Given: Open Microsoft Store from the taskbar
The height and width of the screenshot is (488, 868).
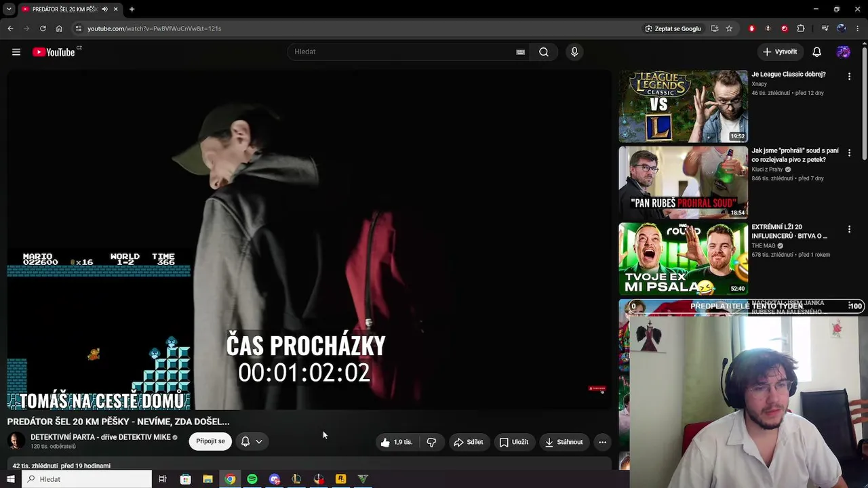Looking at the screenshot, I should (x=185, y=479).
